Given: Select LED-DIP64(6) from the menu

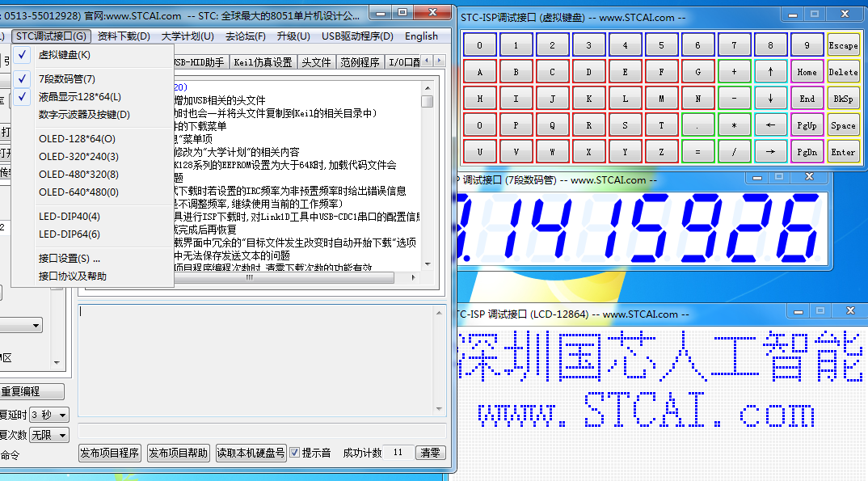Looking at the screenshot, I should [x=92, y=234].
